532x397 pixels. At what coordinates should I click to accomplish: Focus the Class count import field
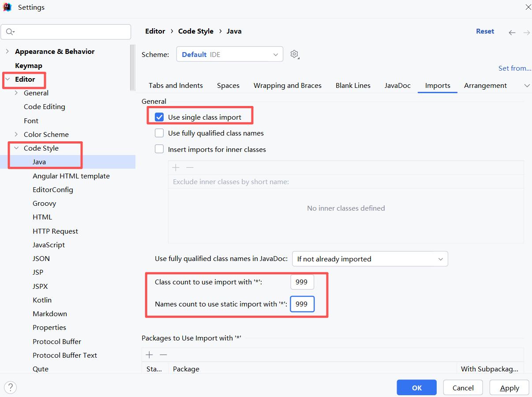tap(302, 282)
